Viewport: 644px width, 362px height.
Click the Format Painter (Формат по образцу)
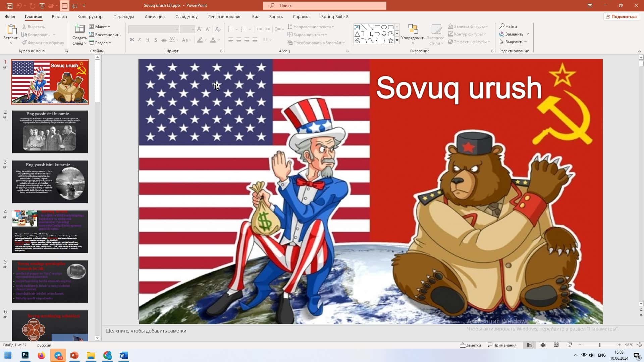[43, 43]
